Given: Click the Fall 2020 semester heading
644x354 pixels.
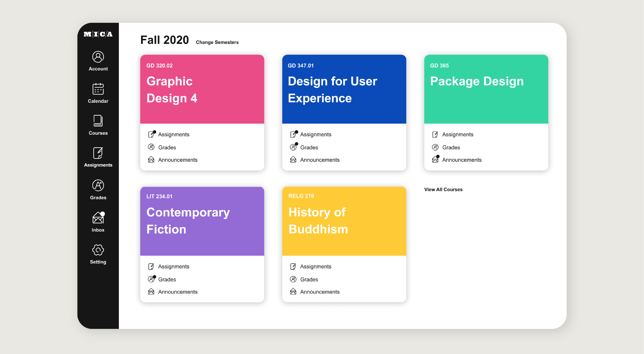Looking at the screenshot, I should click(x=165, y=40).
